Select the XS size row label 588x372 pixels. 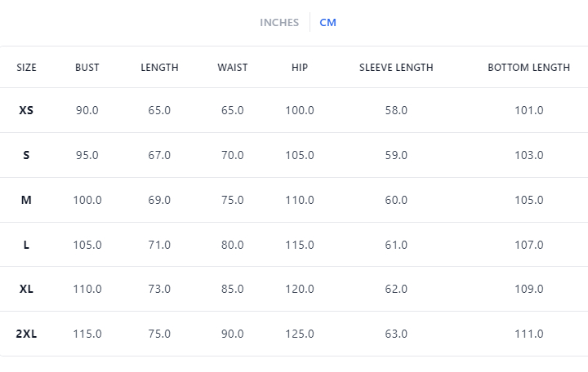(26, 110)
